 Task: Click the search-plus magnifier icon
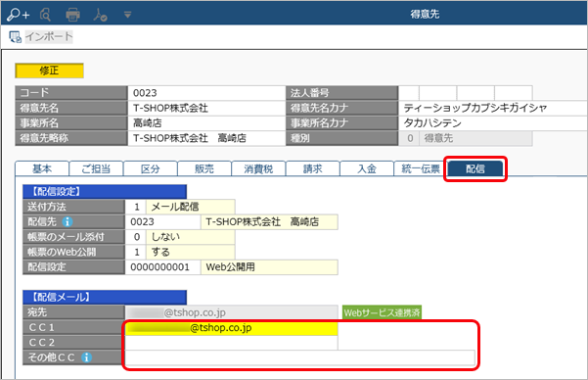(18, 15)
